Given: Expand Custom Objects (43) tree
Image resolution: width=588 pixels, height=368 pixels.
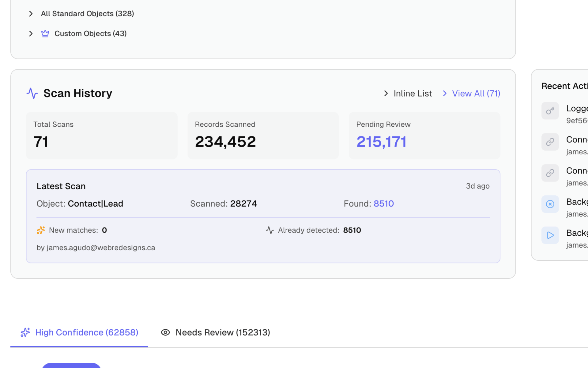Looking at the screenshot, I should (x=31, y=33).
